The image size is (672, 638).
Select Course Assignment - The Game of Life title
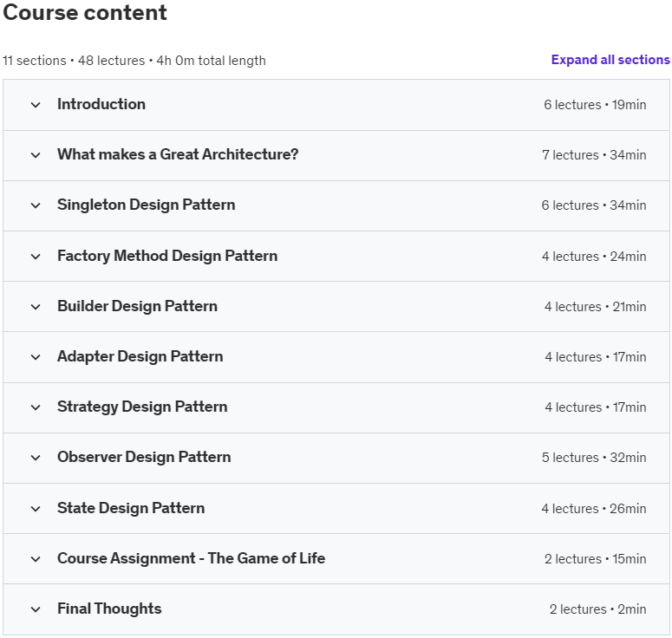click(191, 558)
